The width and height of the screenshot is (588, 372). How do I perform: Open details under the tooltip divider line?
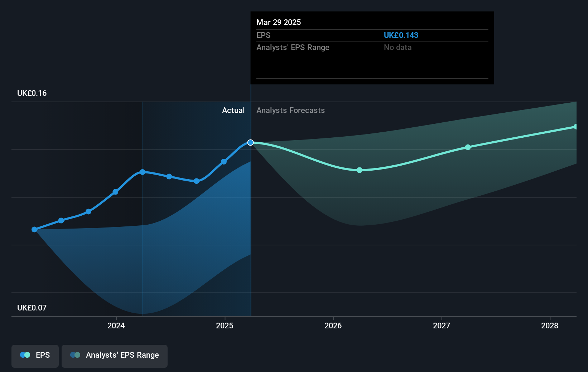(x=372, y=79)
